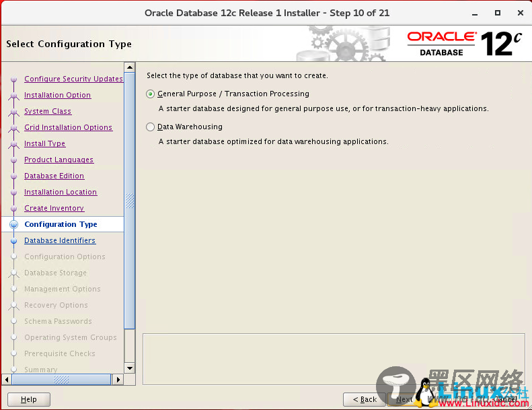Click the Create Inventory bullet icon
The width and height of the screenshot is (532, 410).
14,209
